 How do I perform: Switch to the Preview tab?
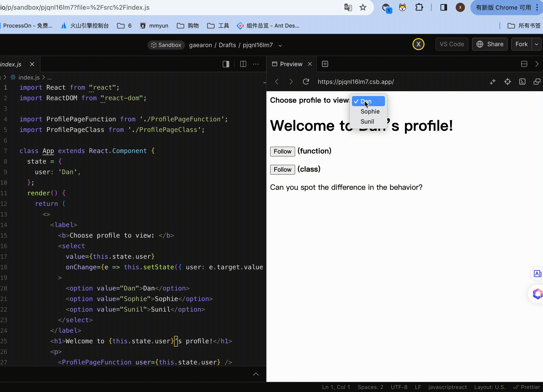point(291,64)
